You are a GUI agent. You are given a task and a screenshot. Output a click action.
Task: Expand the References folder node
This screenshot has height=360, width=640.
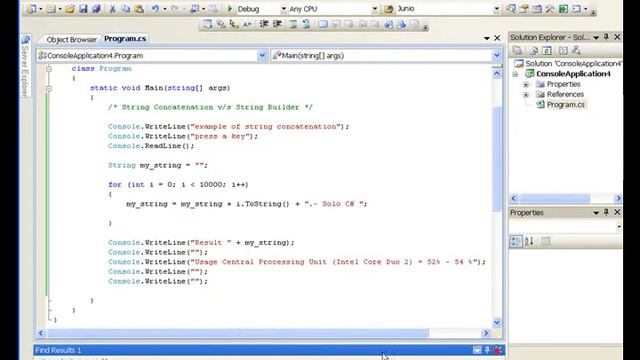tap(526, 95)
